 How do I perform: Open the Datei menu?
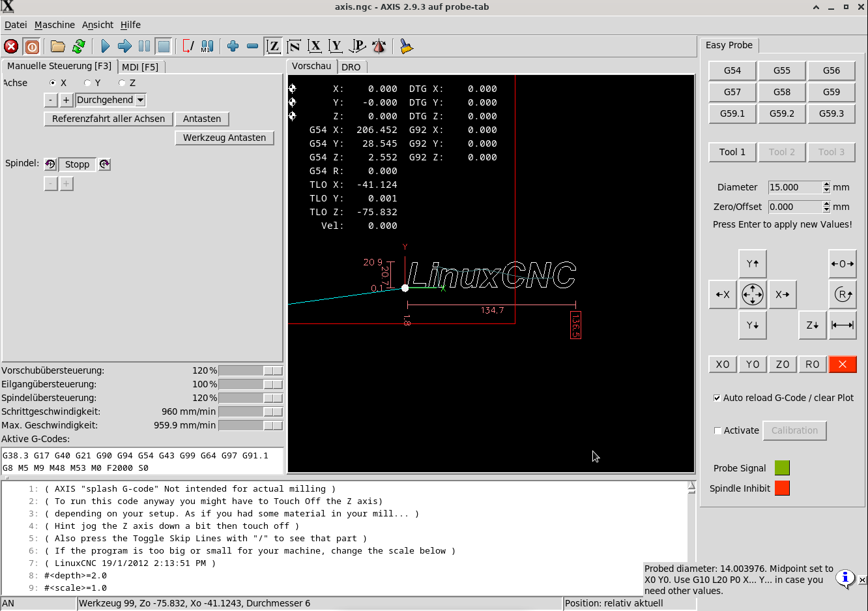pyautogui.click(x=16, y=25)
